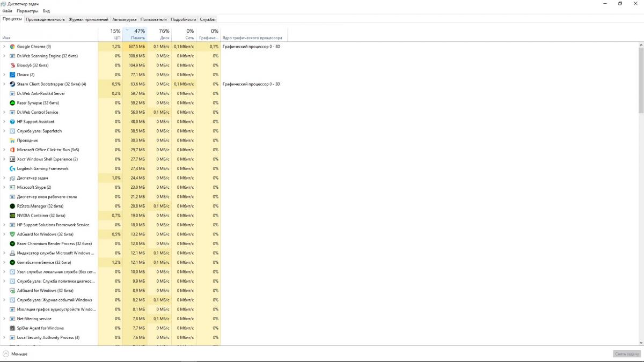Expand the Поиск (2) process group
Viewport: 644px width, 362px height.
[4, 75]
